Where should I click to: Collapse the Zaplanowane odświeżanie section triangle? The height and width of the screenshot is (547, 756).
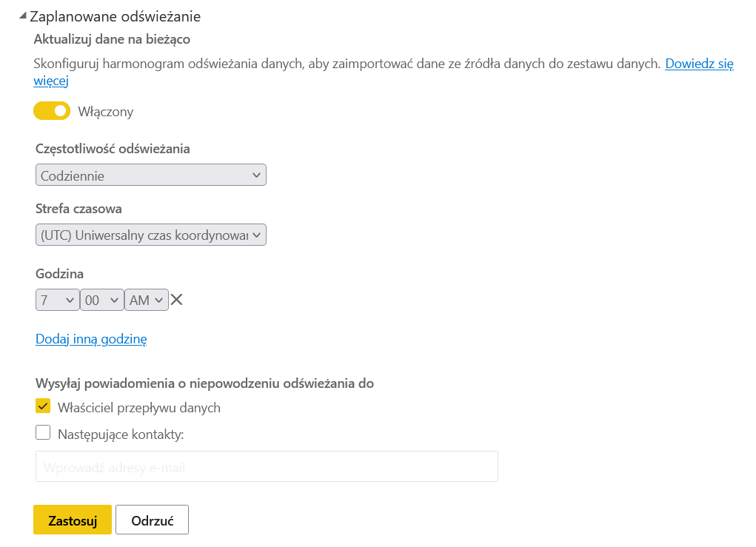[23, 16]
